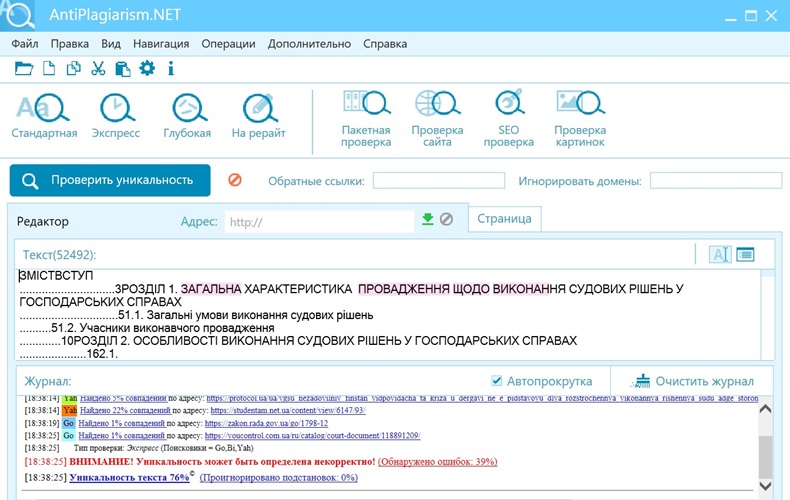This screenshot has width=790, height=500.
Task: Open the Справка menu
Action: [385, 44]
